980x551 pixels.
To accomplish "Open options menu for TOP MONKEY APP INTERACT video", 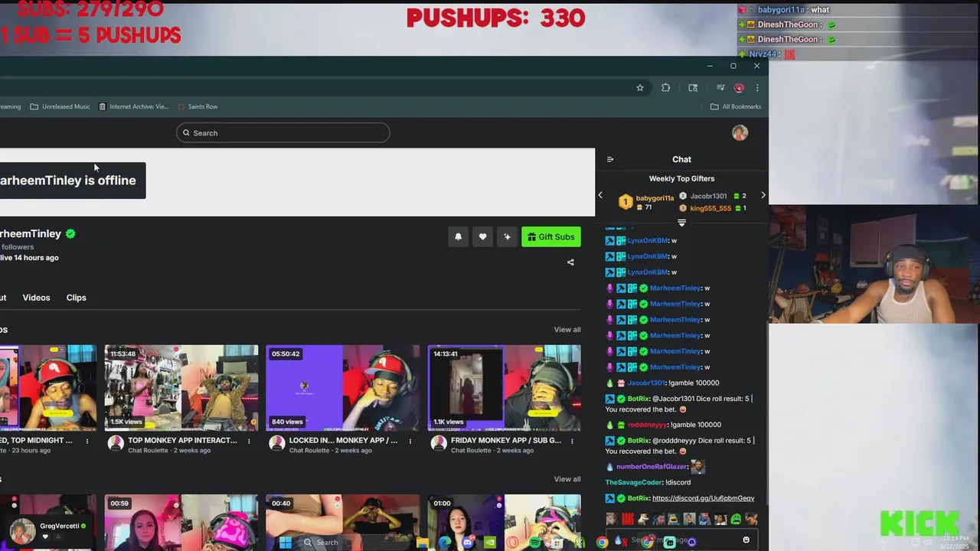I will [x=249, y=441].
